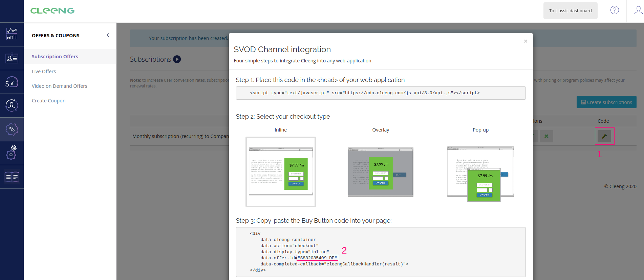The height and width of the screenshot is (280, 644).
Task: Select the Overlay checkout type thumbnail
Action: click(381, 172)
